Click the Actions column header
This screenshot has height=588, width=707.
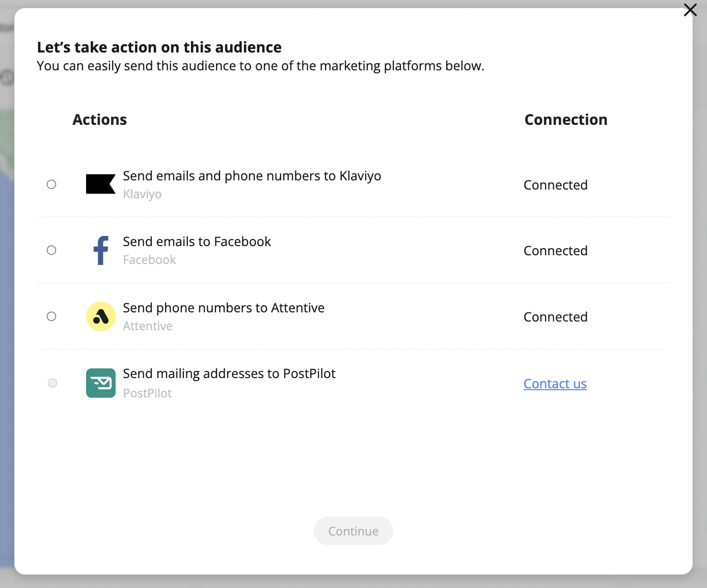tap(100, 120)
